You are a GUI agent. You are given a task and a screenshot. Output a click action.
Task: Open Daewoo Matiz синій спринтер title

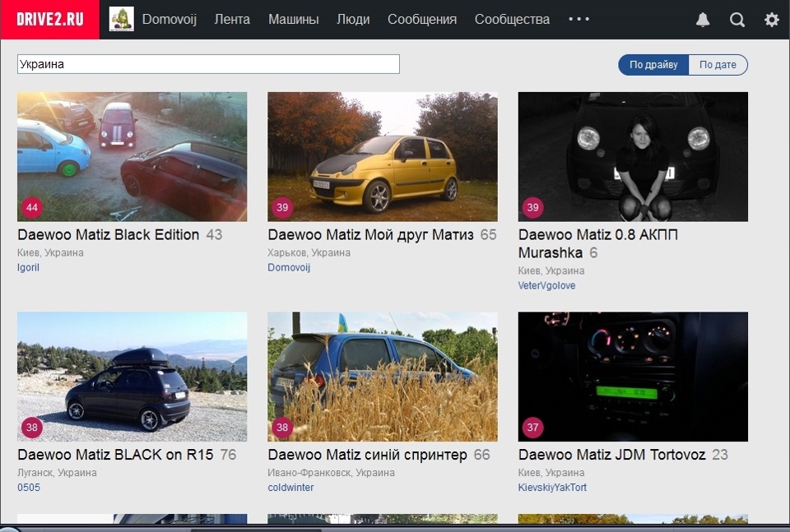coord(367,455)
